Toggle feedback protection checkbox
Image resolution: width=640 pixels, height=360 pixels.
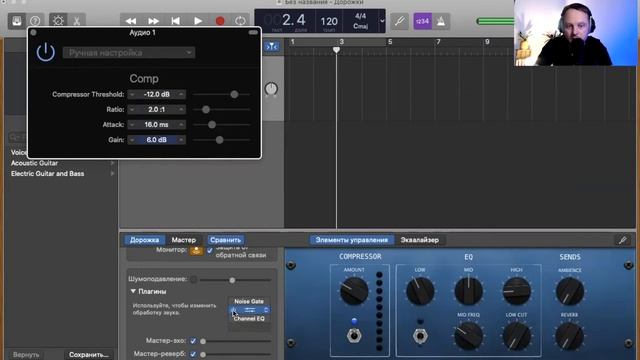pos(210,250)
